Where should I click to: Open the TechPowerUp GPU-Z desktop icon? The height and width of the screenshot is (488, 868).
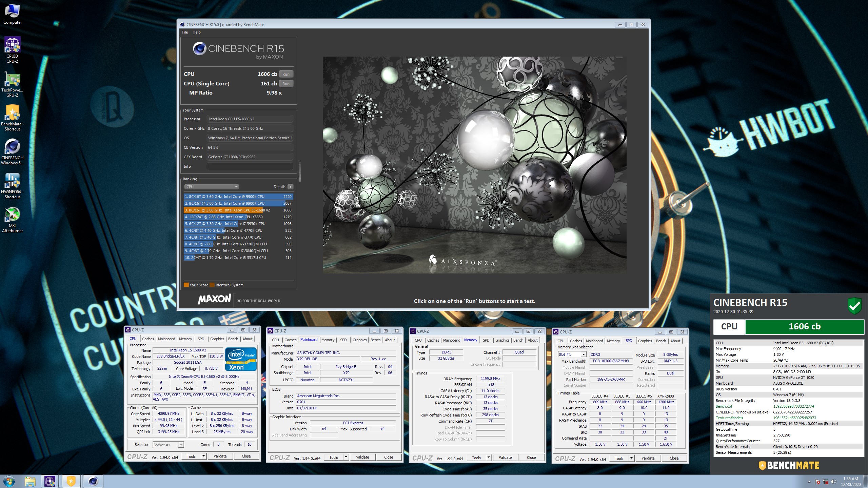(x=13, y=84)
